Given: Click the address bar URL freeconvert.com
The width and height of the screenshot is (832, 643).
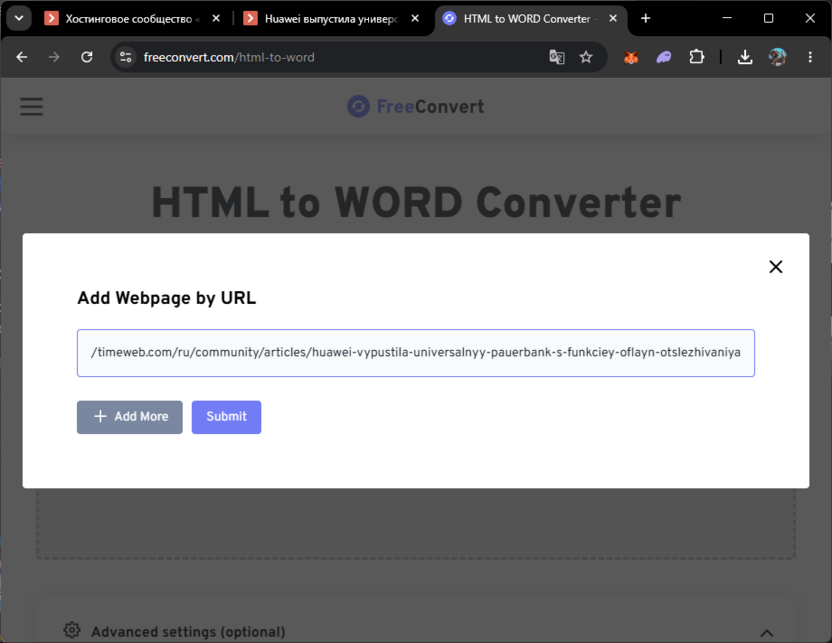Looking at the screenshot, I should click(229, 57).
